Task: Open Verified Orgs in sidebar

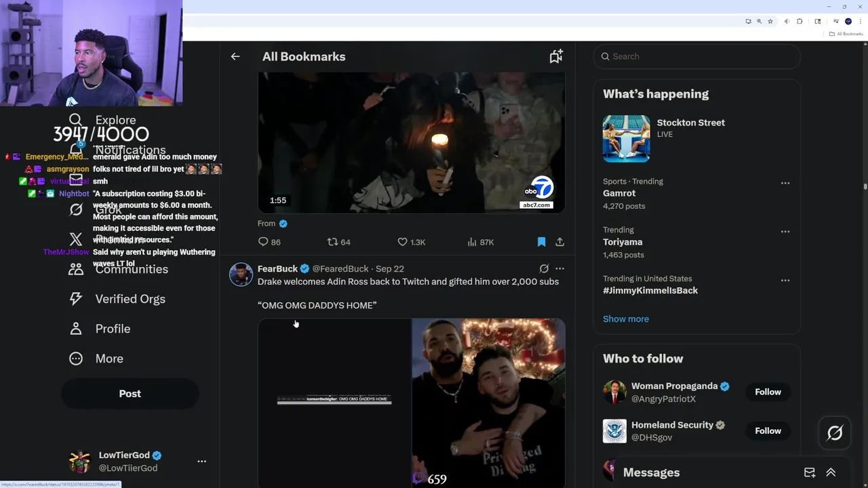Action: [117, 299]
